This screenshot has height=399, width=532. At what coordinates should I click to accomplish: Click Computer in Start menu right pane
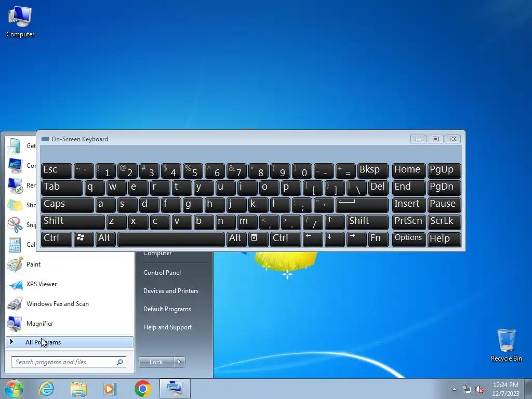[157, 254]
